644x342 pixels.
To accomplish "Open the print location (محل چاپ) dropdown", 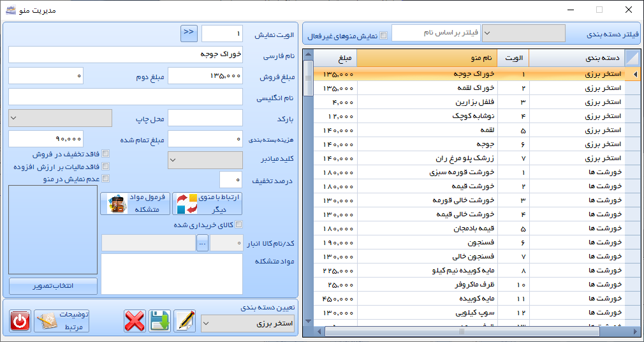I will click(x=60, y=118).
